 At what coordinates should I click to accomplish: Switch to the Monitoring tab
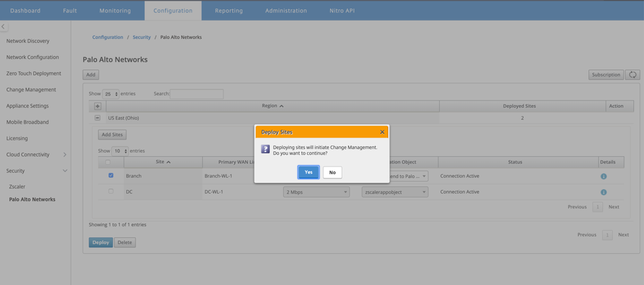(x=115, y=11)
